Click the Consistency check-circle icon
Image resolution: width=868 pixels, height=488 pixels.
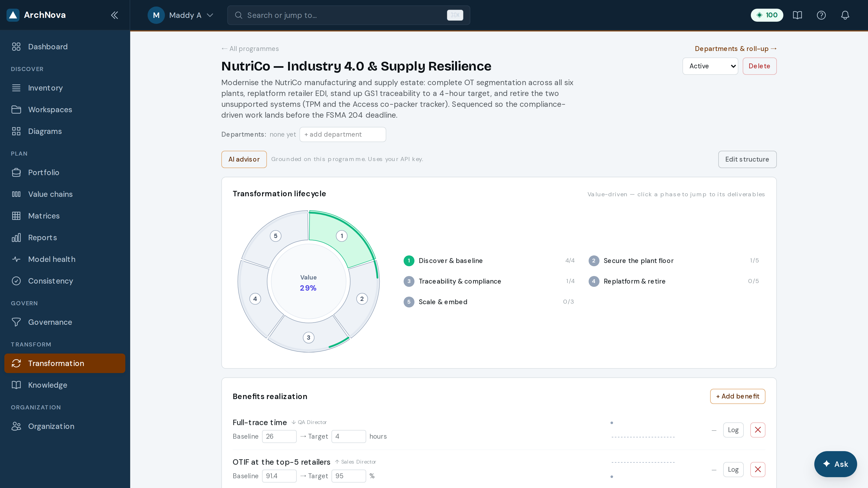(16, 281)
